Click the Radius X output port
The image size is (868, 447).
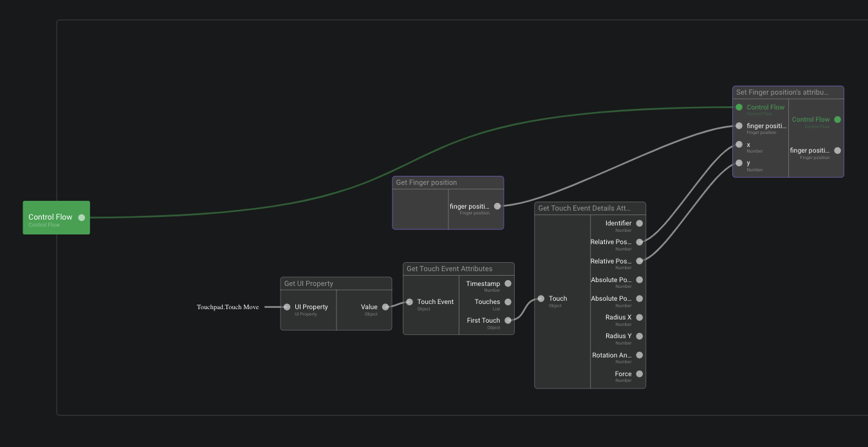[639, 318]
